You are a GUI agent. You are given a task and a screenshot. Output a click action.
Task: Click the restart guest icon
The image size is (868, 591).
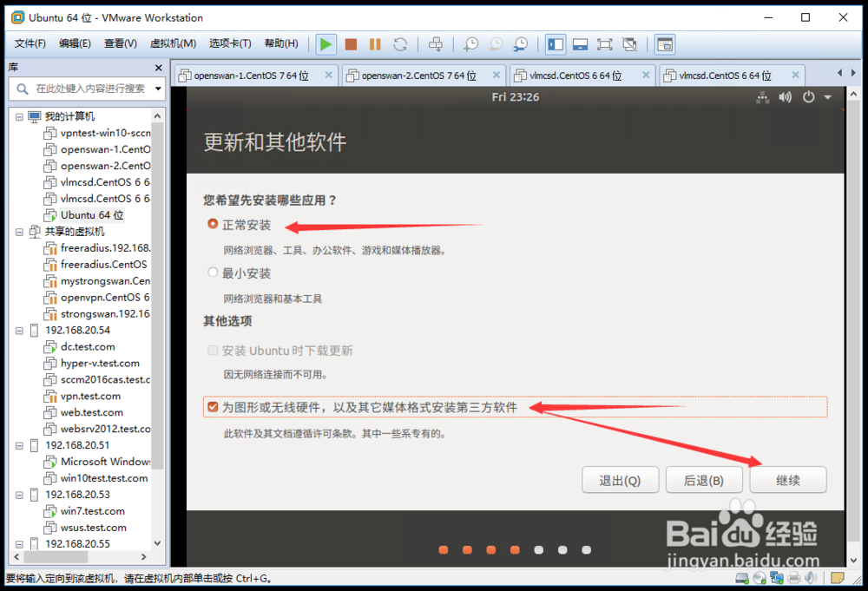[x=400, y=44]
